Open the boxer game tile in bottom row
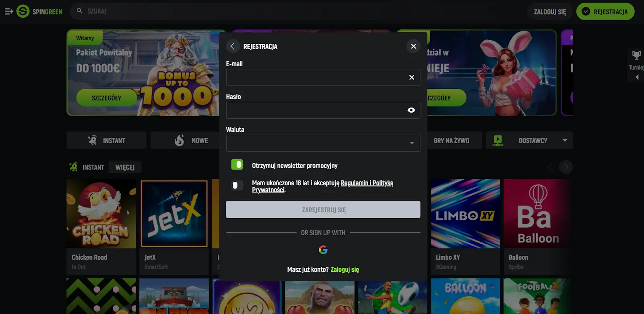 tap(320, 298)
